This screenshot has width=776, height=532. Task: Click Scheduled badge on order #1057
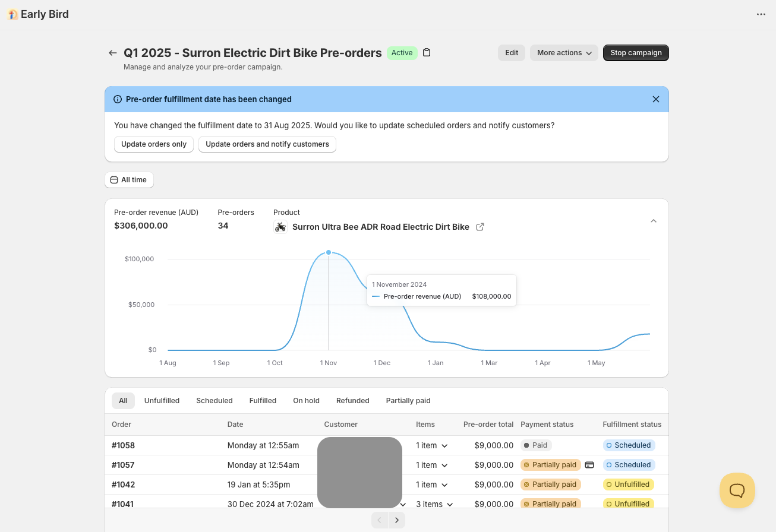click(x=629, y=465)
